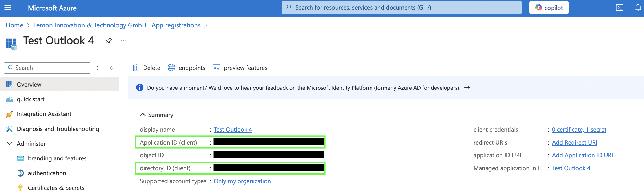Click the Diagnosis tools icon
The height and width of the screenshot is (191, 644).
[9, 129]
